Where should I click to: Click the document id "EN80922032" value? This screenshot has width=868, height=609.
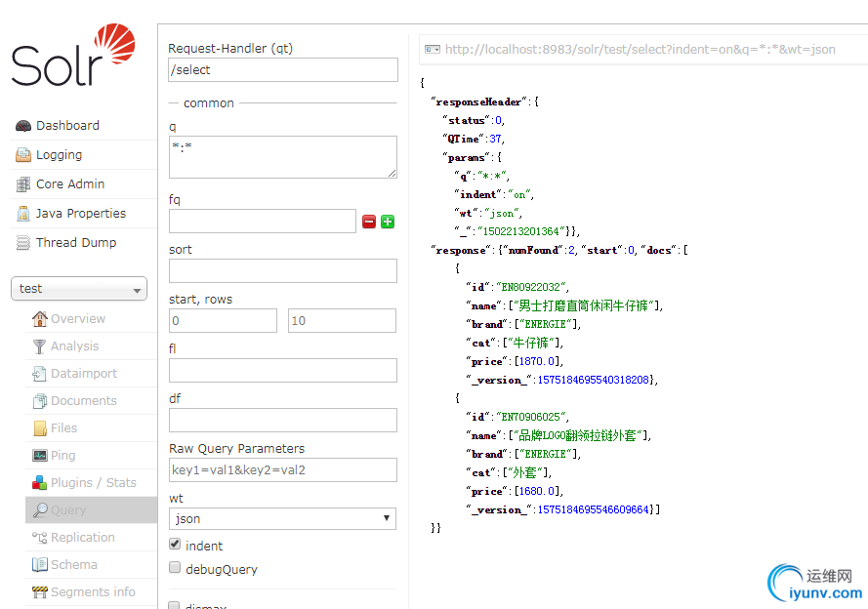point(531,287)
